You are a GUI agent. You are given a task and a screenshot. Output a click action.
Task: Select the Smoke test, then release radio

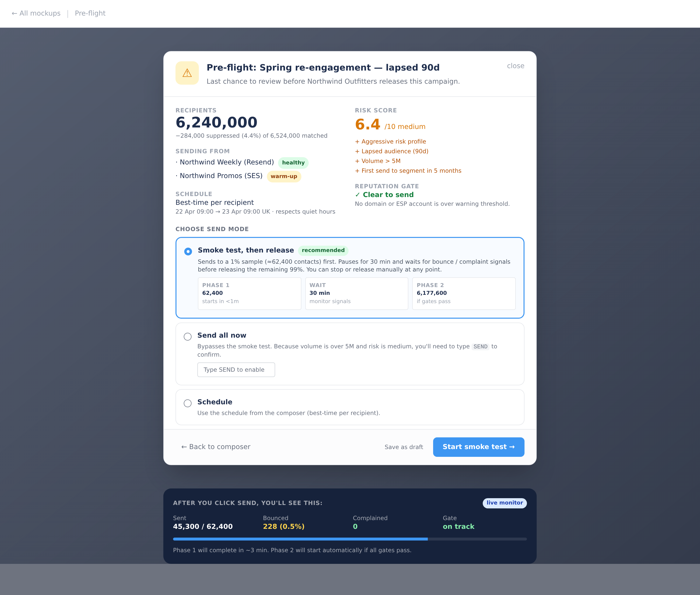[188, 251]
